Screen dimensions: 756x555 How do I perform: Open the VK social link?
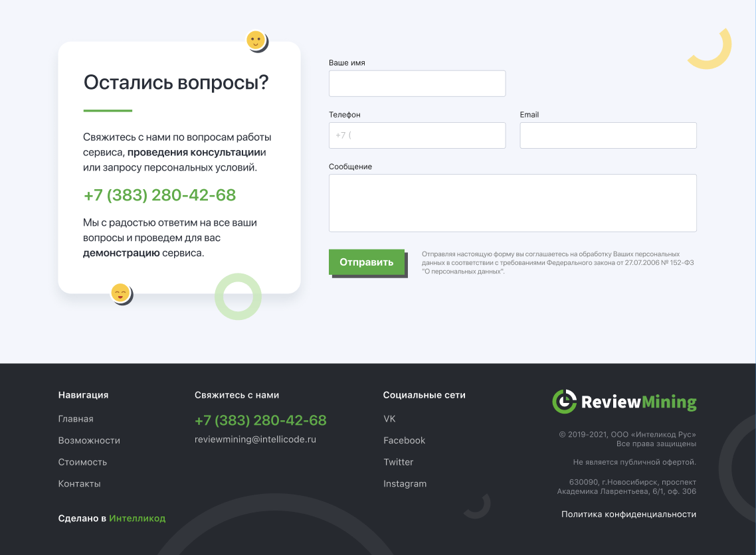(389, 419)
